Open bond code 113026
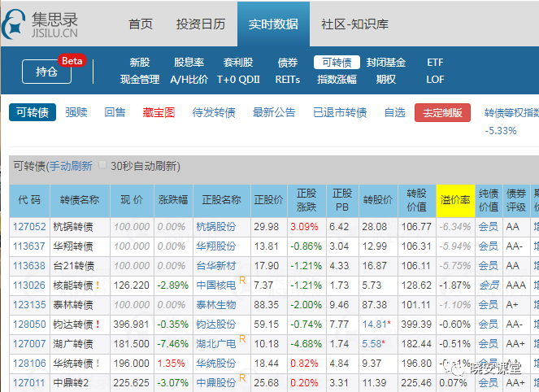The height and width of the screenshot is (392, 539). coord(29,285)
